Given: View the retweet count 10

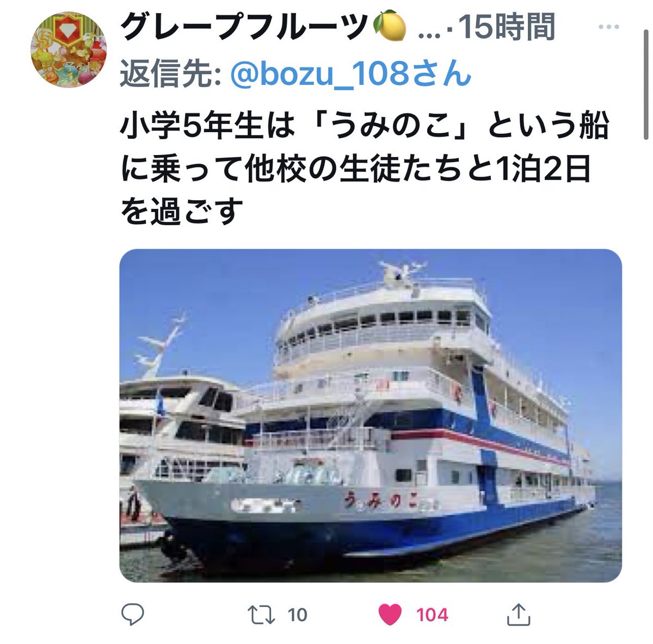Looking at the screenshot, I should (x=297, y=615).
